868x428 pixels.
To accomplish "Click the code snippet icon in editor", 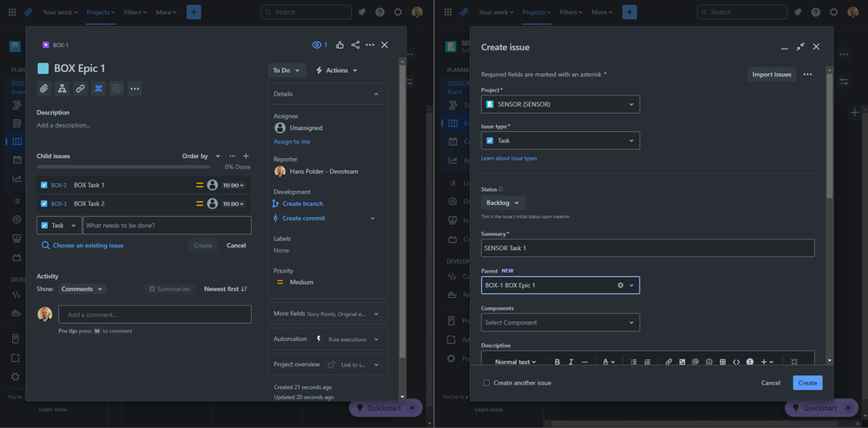I will pos(736,362).
